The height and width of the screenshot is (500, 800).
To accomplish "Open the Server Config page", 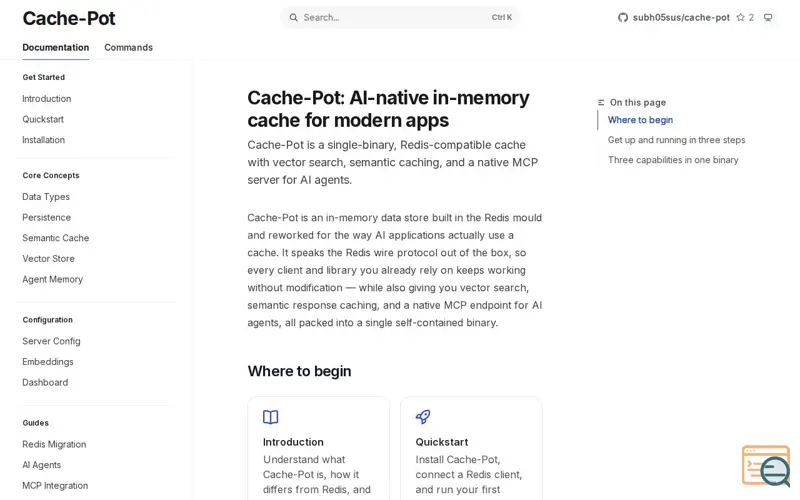I will click(x=52, y=341).
